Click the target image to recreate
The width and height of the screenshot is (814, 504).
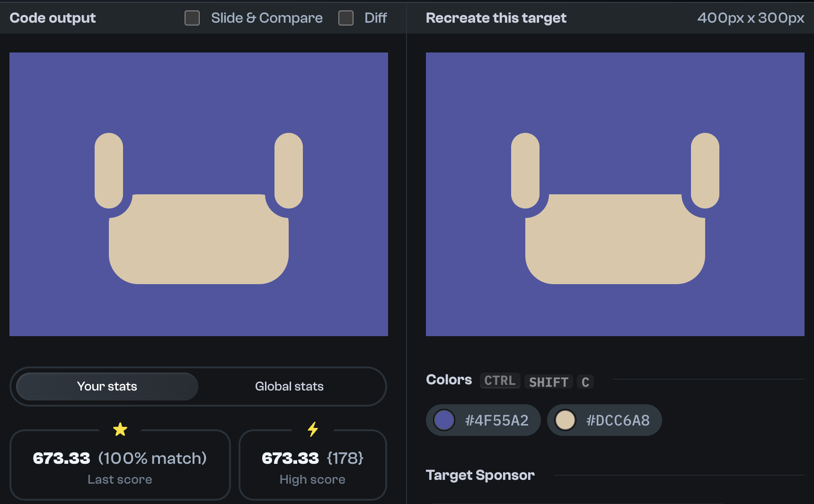click(x=615, y=194)
